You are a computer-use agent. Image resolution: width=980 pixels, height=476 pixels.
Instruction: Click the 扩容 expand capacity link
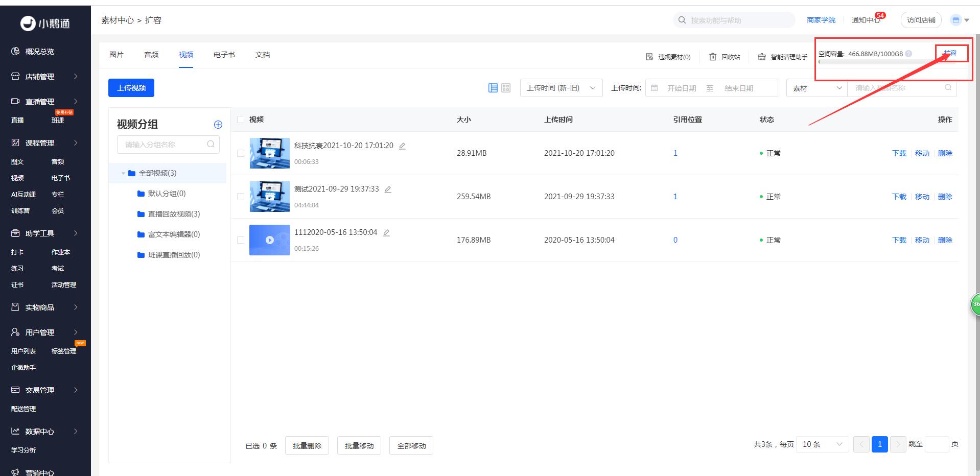tap(950, 53)
